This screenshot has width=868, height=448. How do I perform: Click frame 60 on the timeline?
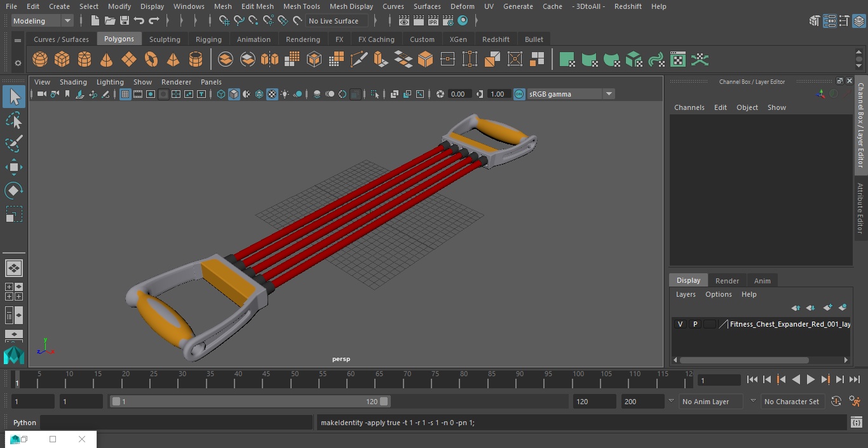350,379
